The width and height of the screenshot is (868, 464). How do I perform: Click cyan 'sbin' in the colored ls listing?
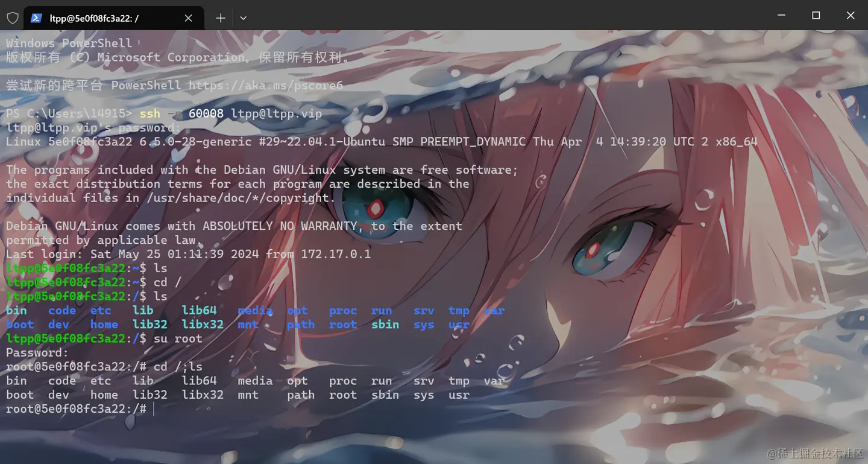tap(385, 325)
